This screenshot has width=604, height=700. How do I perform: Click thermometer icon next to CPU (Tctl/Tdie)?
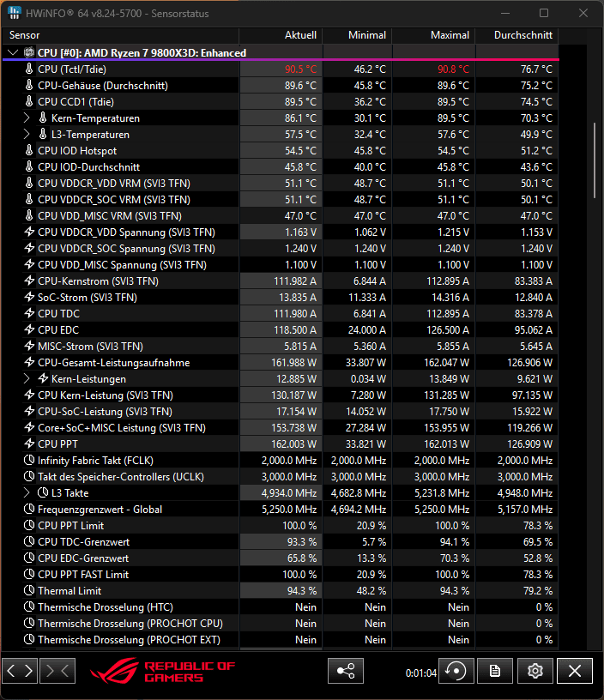(29, 69)
